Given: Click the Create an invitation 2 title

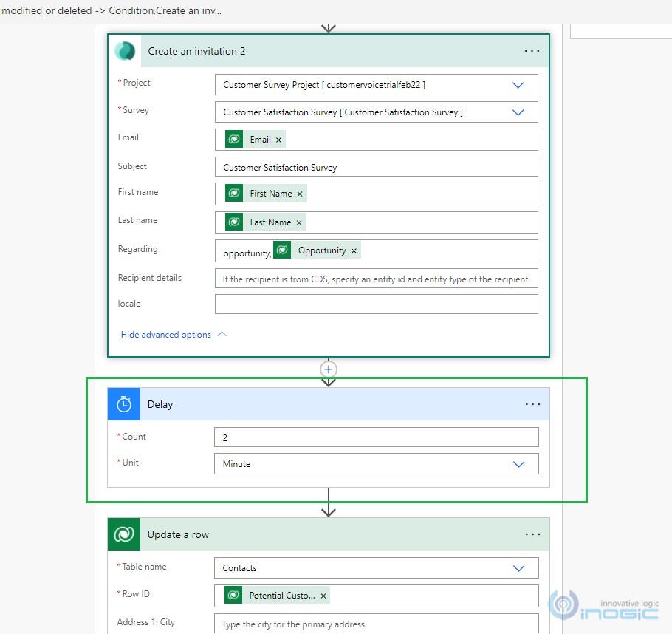Looking at the screenshot, I should pyautogui.click(x=196, y=51).
